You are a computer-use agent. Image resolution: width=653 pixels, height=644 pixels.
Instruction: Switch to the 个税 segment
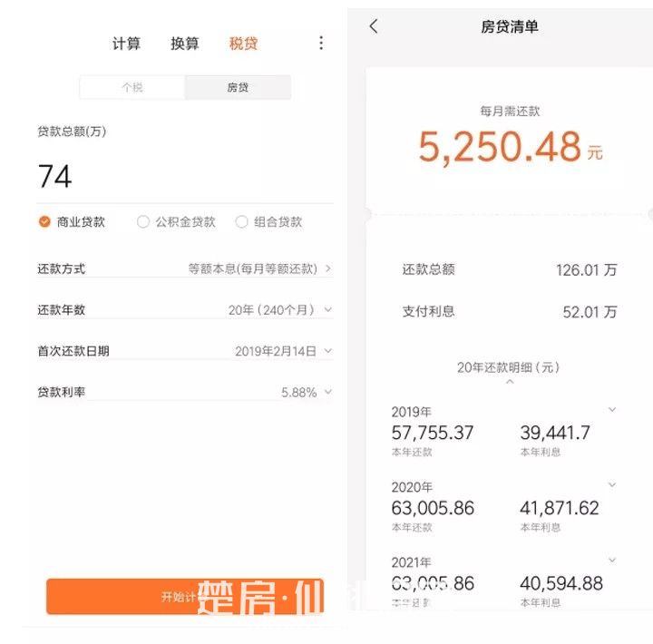point(132,87)
